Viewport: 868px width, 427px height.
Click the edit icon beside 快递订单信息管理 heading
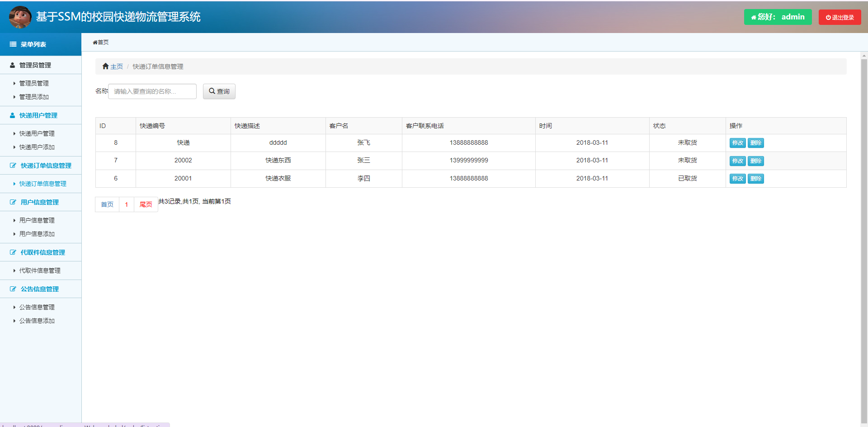point(13,166)
